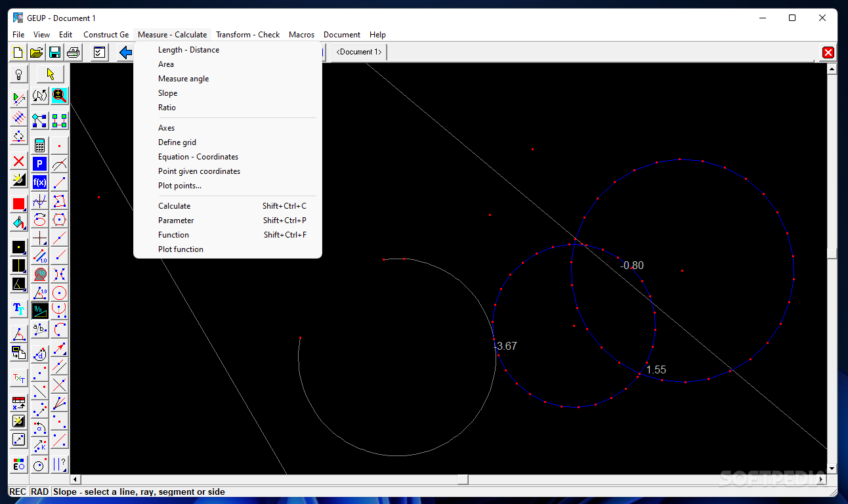Viewport: 848px width, 504px height.
Task: Choose Define grid option
Action: (x=177, y=142)
